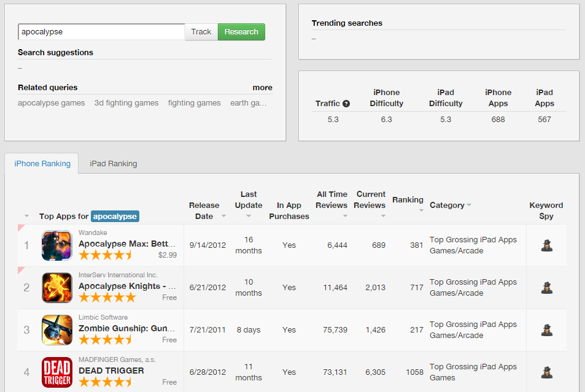Open the Zombie Gunship app icon
This screenshot has width=585, height=392.
tap(56, 330)
